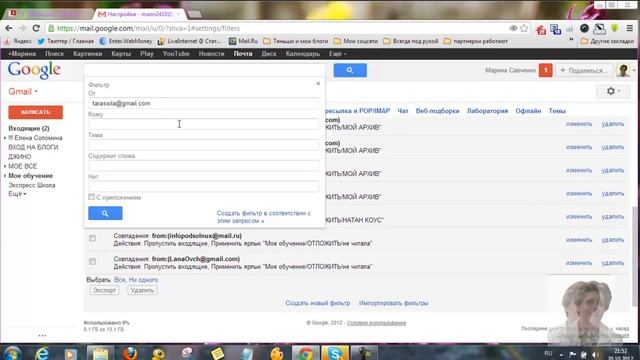Click the 'Экспорт' button
640x360 pixels.
tap(104, 290)
